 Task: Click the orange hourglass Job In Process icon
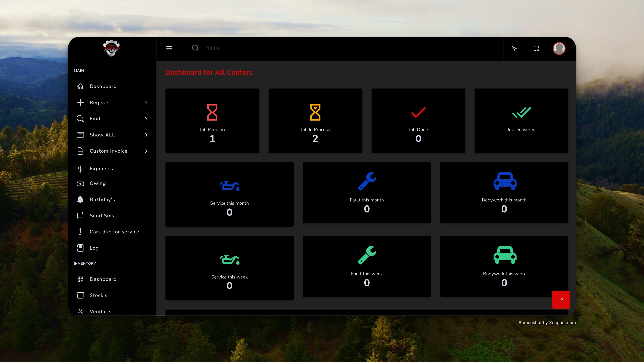pyautogui.click(x=315, y=112)
